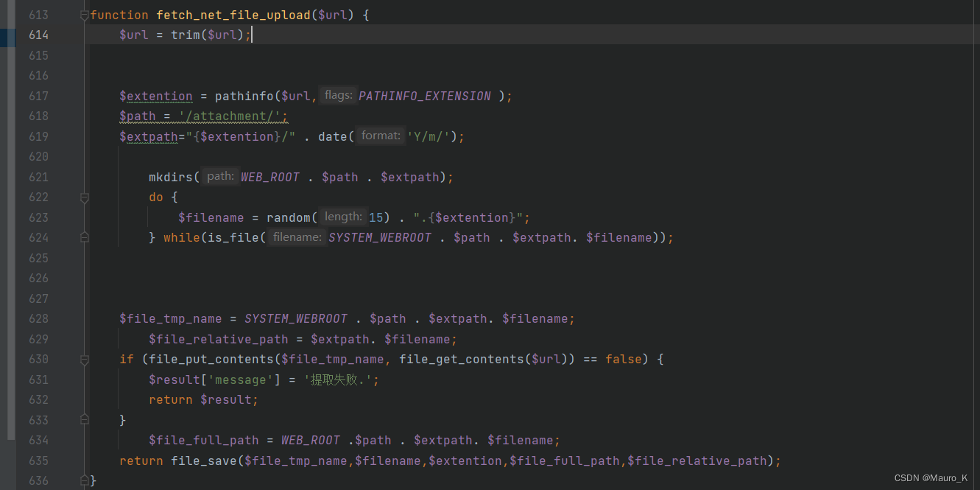Click the PATHINFO_EXTENSION constant
The height and width of the screenshot is (490, 980).
pyautogui.click(x=425, y=96)
